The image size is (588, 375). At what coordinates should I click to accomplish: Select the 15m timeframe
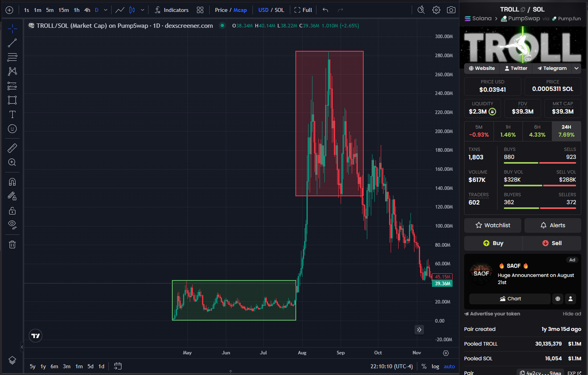(x=63, y=10)
